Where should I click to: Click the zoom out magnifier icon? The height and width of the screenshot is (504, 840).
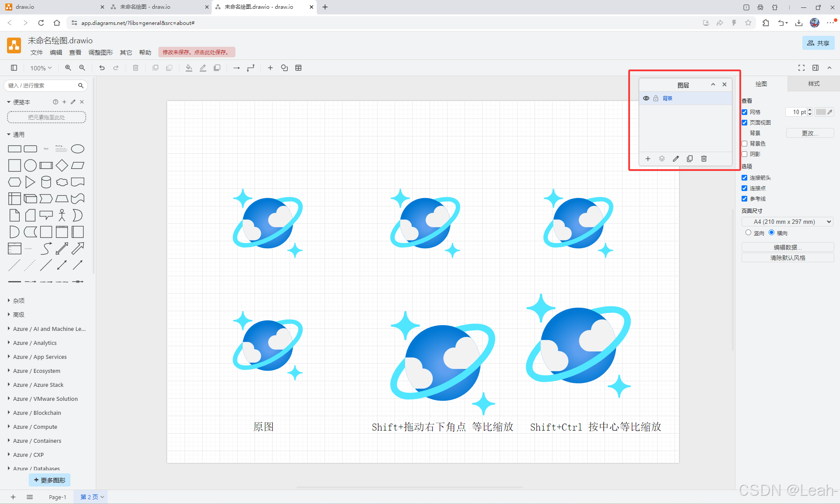click(x=82, y=68)
